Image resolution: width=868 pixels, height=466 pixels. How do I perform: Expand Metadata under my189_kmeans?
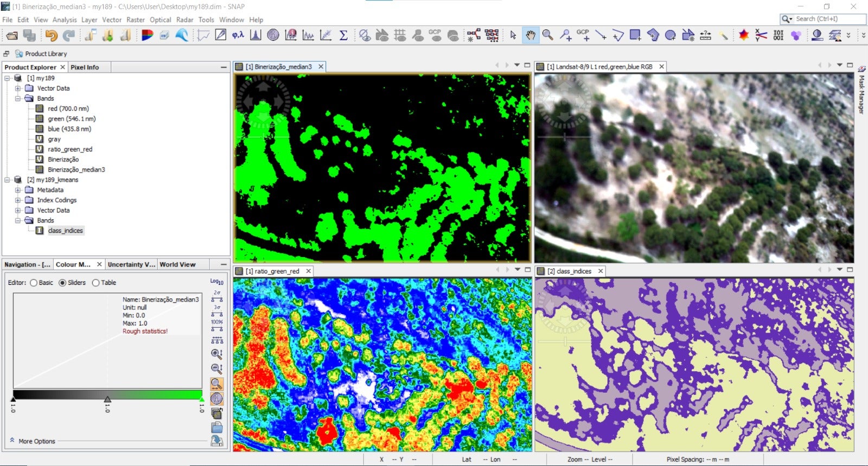click(18, 190)
